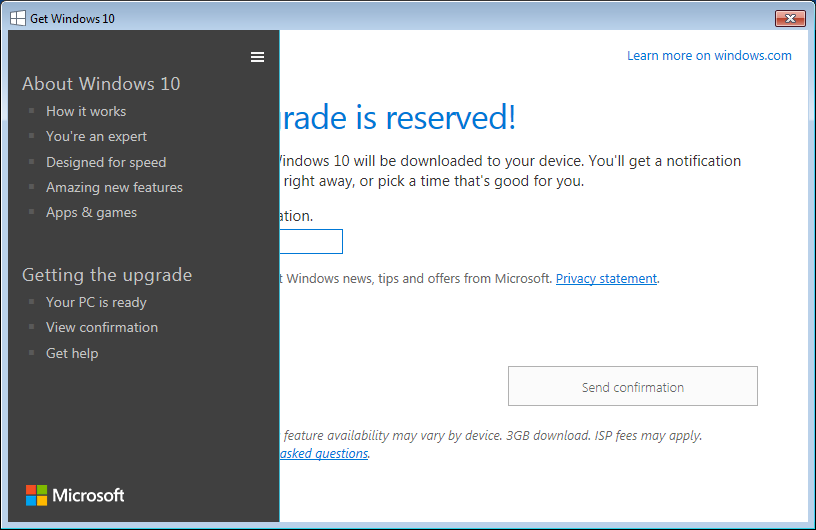Select You're an expert menu item
The width and height of the screenshot is (816, 530).
(96, 136)
